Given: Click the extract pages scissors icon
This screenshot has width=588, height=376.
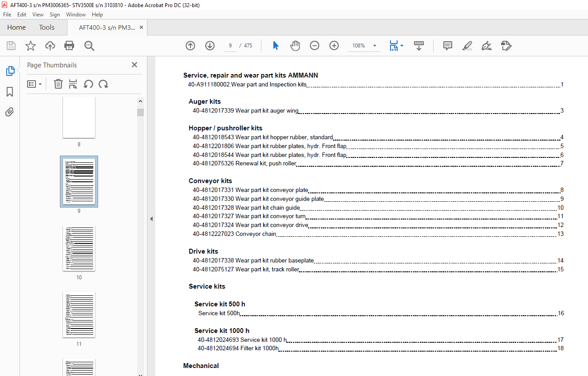Looking at the screenshot, I should (73, 84).
